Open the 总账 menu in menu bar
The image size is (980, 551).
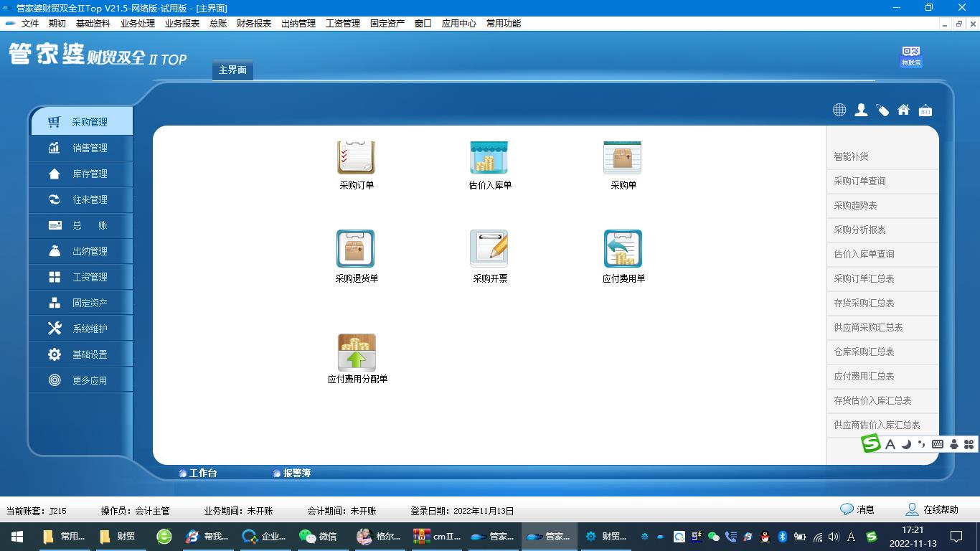(x=218, y=24)
